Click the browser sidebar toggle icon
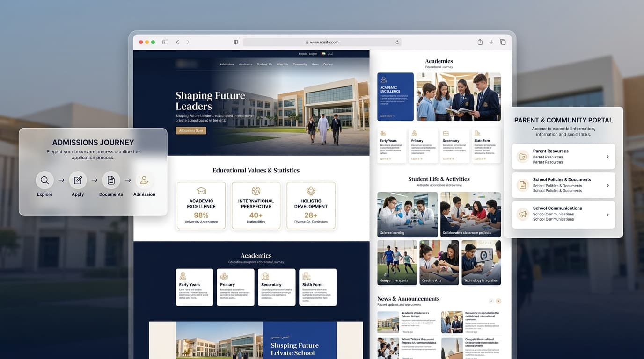This screenshot has height=359, width=644. (x=165, y=42)
